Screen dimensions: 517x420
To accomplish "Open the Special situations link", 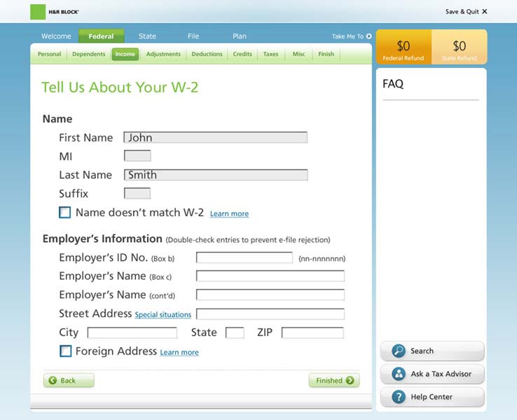I will 163,314.
